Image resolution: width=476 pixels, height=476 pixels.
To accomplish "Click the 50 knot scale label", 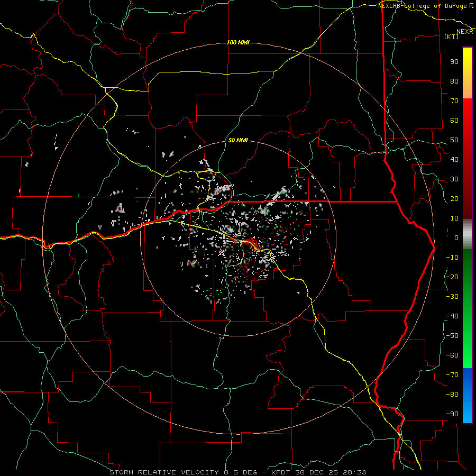I will pos(454,140).
